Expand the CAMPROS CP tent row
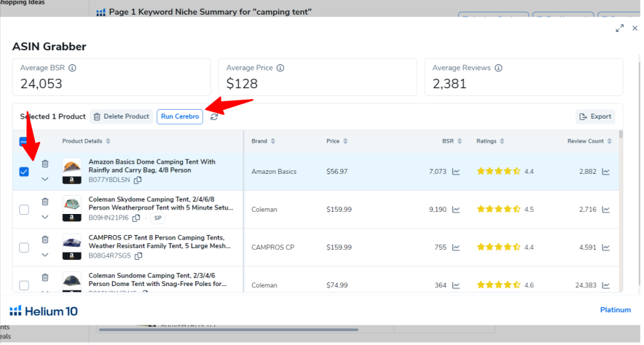Screen dimensions: 644x345 coord(45,255)
